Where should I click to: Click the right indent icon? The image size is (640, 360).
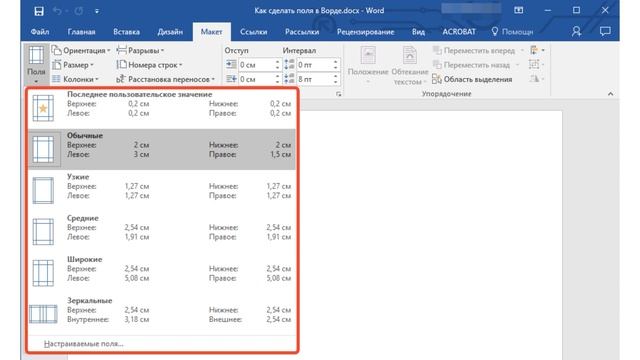pyautogui.click(x=231, y=79)
